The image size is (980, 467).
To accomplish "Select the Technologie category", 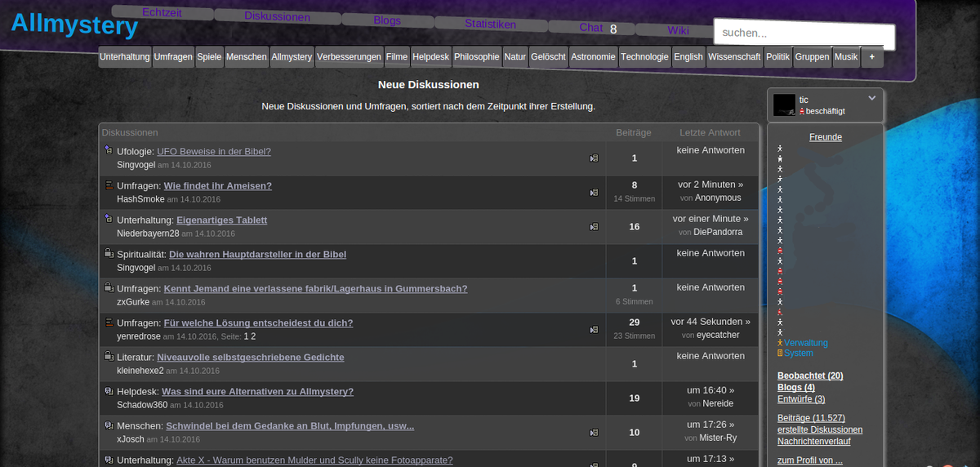I will (644, 57).
